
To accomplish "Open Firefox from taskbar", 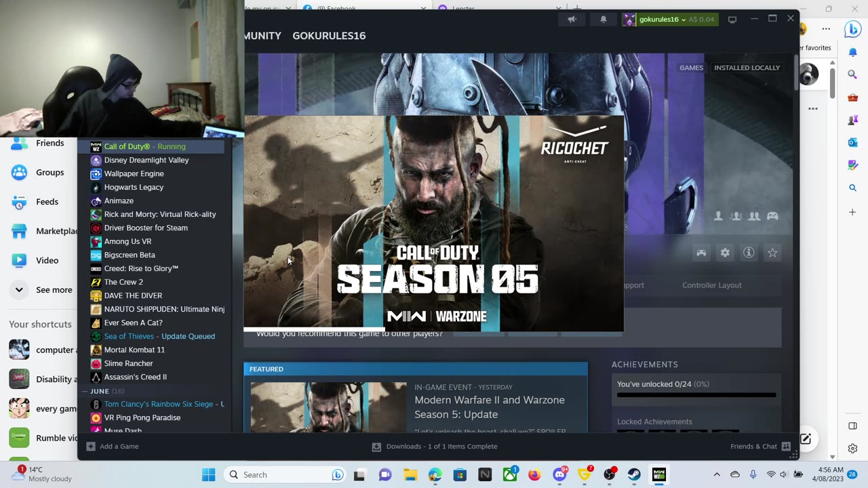I will point(534,474).
